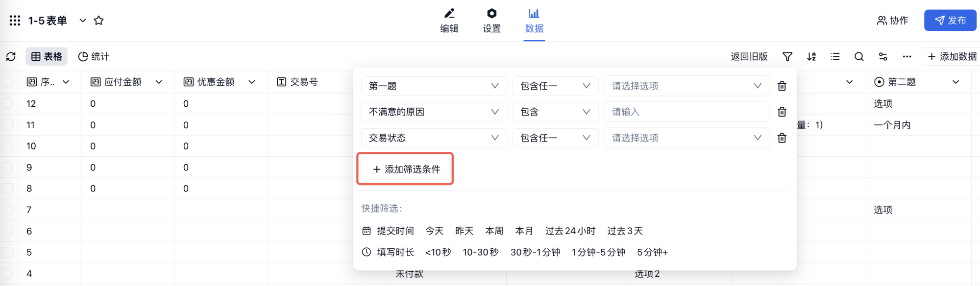The height and width of the screenshot is (286, 980).
Task: Open the field settings sliders icon
Action: pyautogui.click(x=883, y=57)
